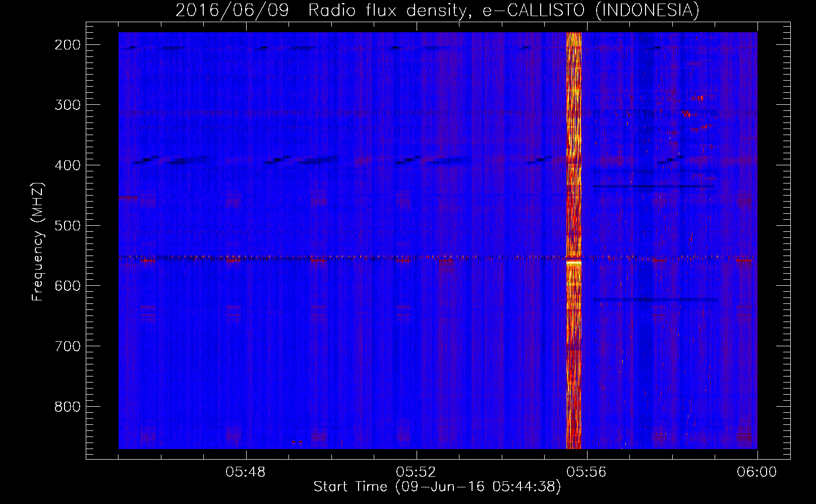Select the 400 frequency tick label
816x504 pixels.
pyautogui.click(x=68, y=165)
